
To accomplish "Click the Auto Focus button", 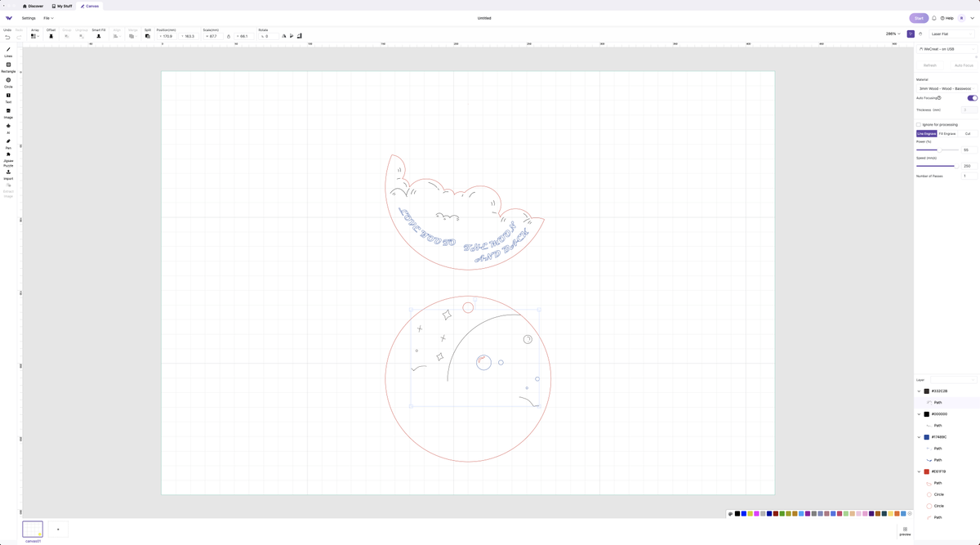I will [x=963, y=65].
